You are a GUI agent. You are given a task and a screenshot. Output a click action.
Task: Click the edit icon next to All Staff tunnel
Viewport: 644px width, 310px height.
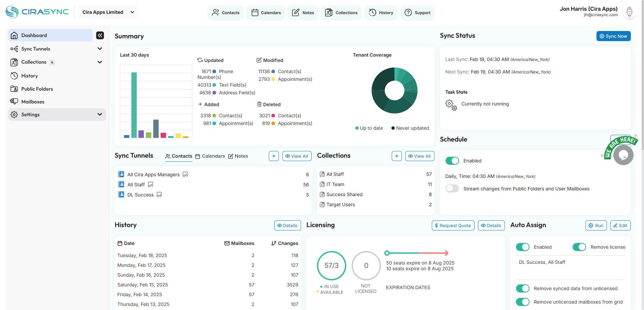(151, 185)
